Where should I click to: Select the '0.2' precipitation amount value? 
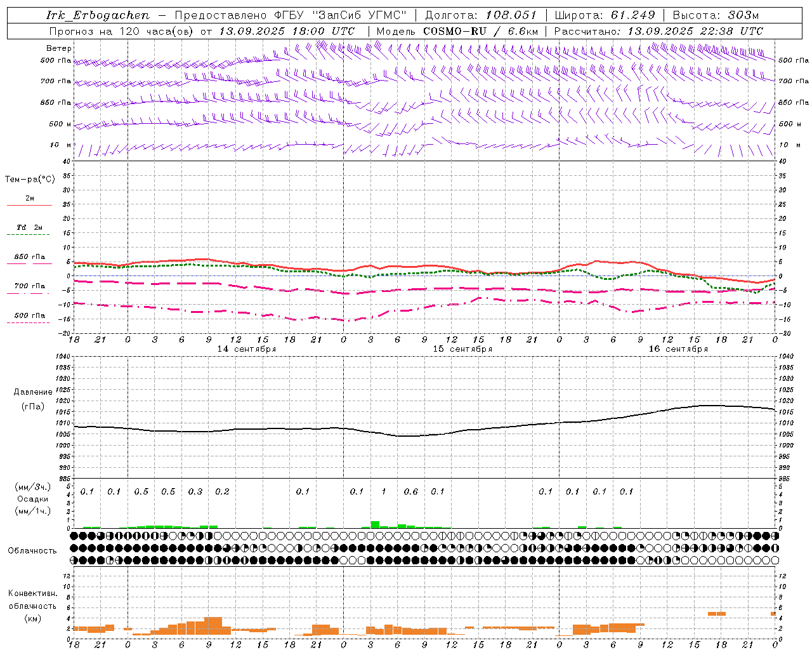[222, 492]
